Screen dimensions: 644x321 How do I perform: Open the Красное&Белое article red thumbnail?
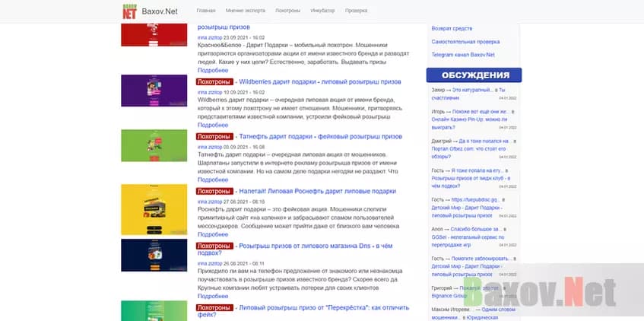[x=154, y=35]
